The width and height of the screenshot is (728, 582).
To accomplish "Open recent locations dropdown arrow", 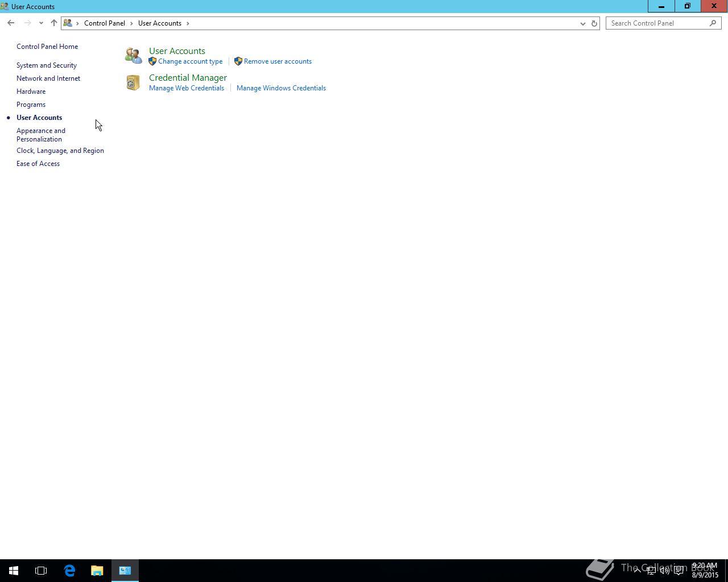I will (41, 23).
